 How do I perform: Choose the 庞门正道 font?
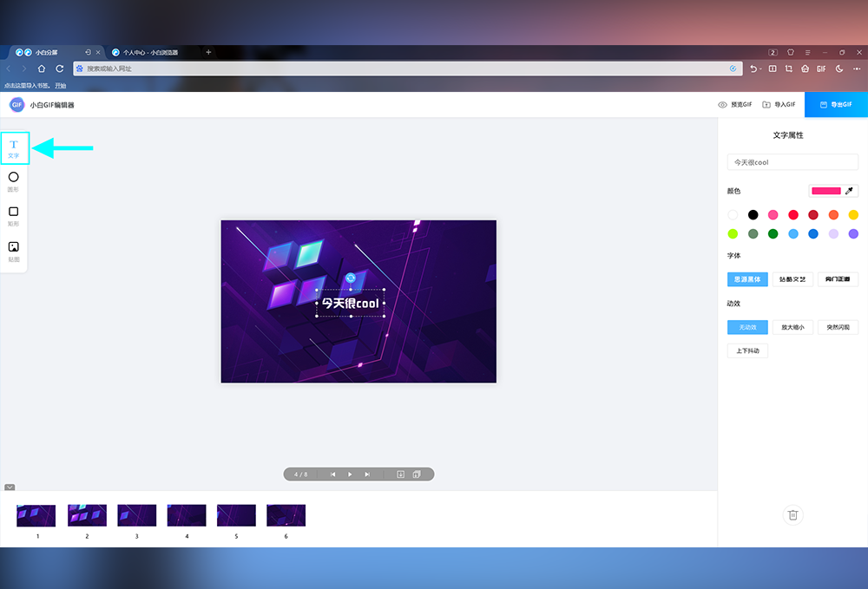[838, 279]
